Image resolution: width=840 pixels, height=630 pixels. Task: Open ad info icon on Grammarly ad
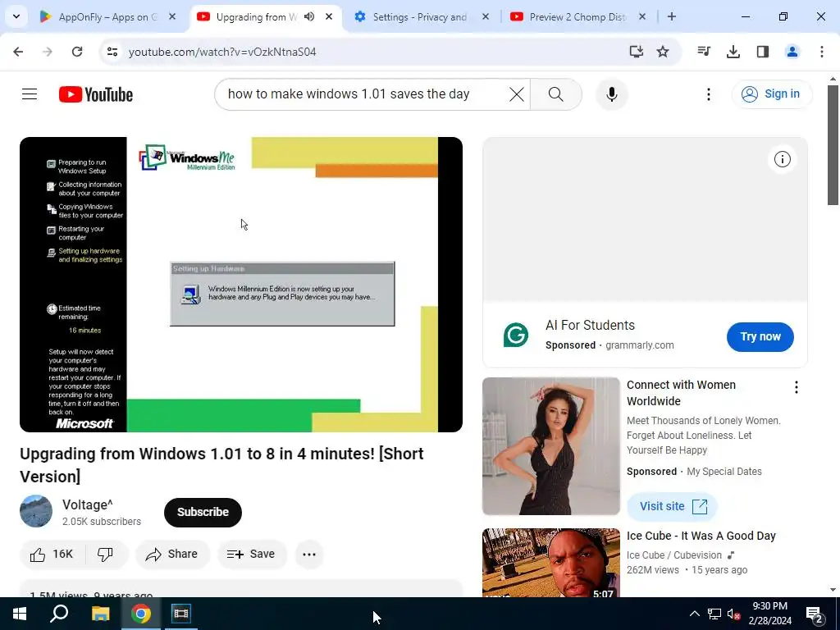coord(782,159)
